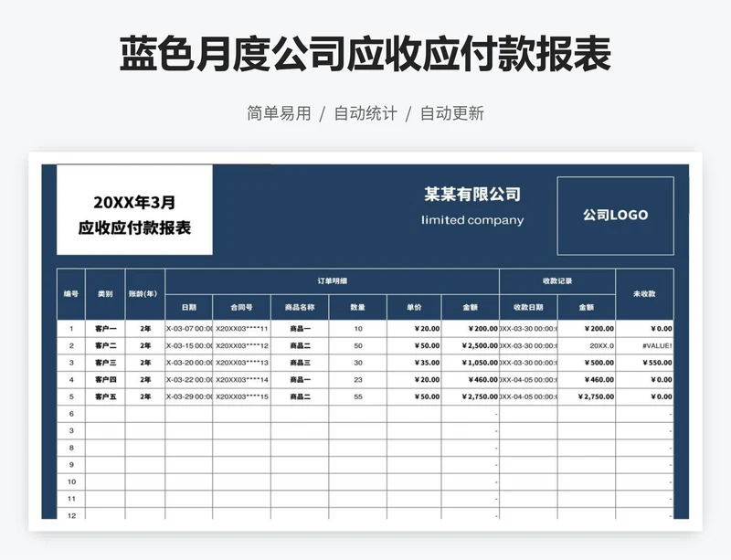
Task: Select the 客户一 cell
Action: (x=105, y=329)
